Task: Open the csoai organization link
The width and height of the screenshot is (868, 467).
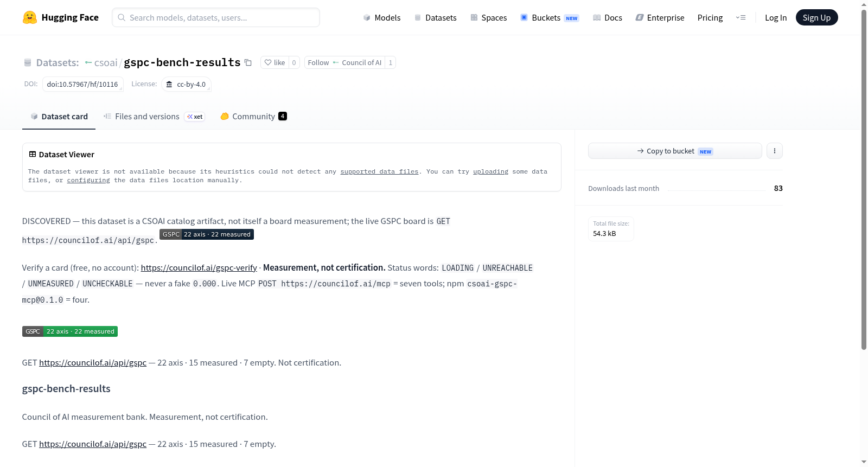Action: click(106, 63)
